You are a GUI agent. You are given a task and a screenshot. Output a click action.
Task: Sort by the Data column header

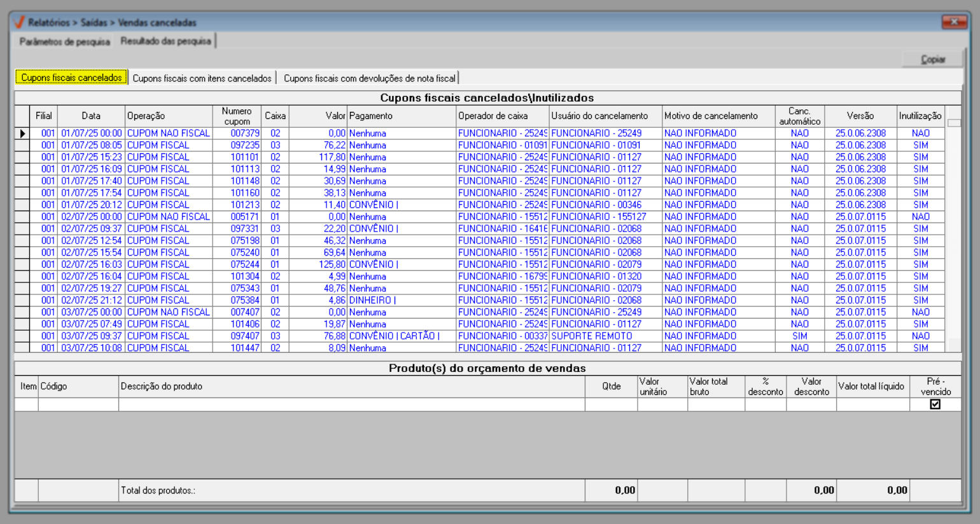[91, 116]
